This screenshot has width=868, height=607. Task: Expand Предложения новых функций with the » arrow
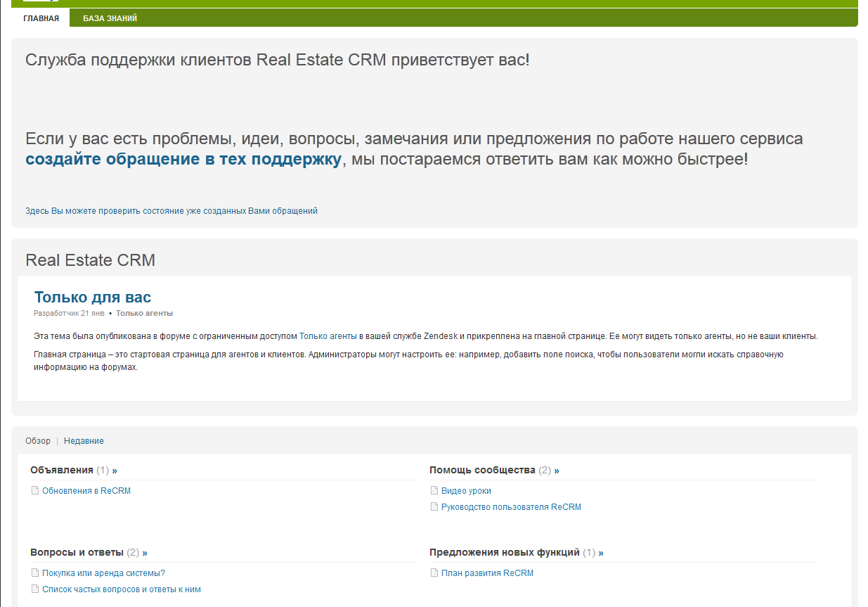601,552
